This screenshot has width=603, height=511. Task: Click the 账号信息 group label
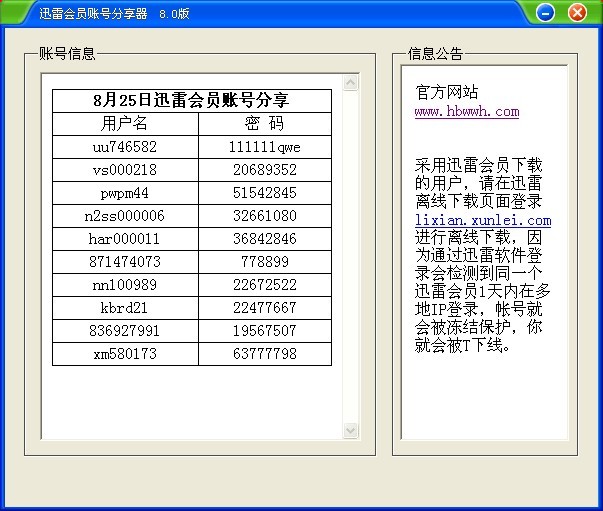pyautogui.click(x=67, y=54)
